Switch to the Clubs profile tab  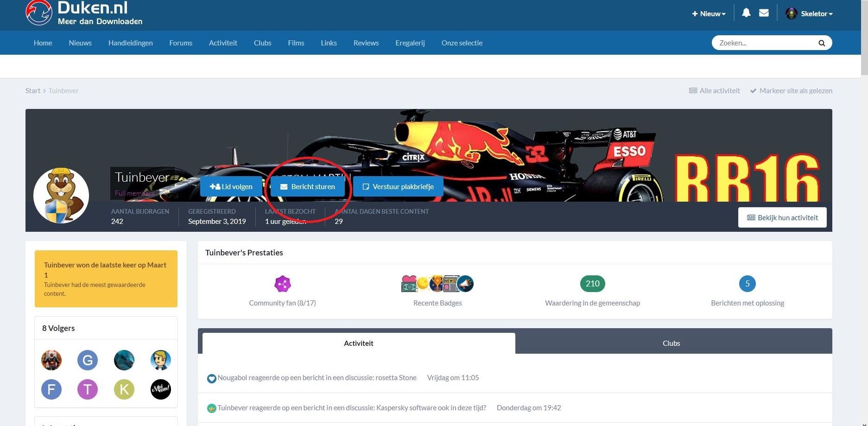point(671,343)
